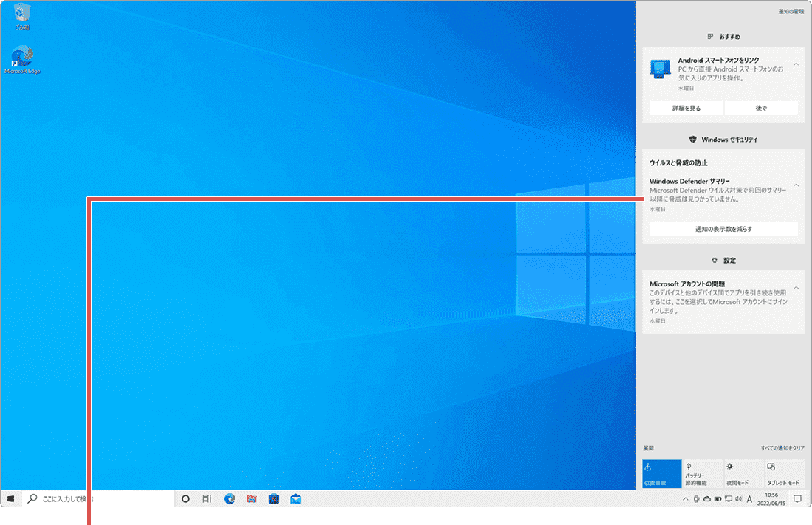The height and width of the screenshot is (525, 812).
Task: Click the 詳細を見る button
Action: [x=686, y=108]
